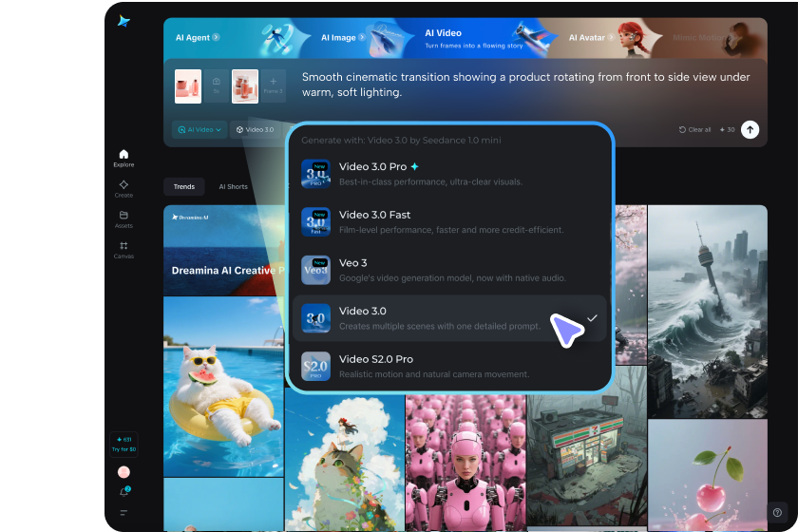The width and height of the screenshot is (798, 532).
Task: Open the flooded city tower wave image
Action: click(x=708, y=312)
